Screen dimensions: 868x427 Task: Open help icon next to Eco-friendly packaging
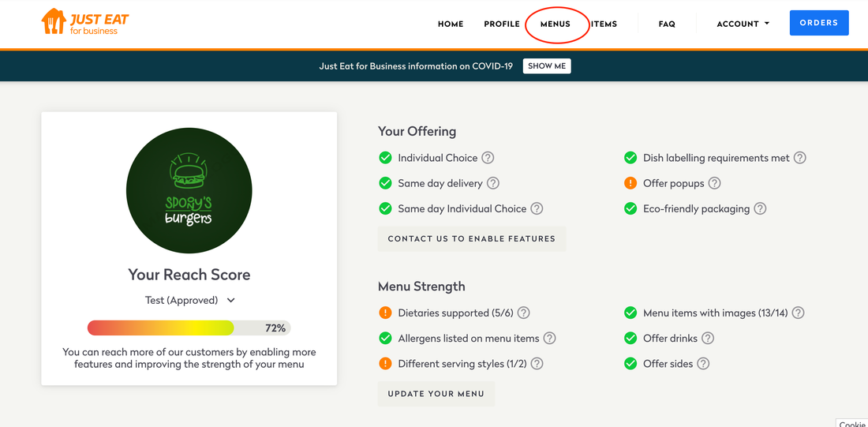pyautogui.click(x=761, y=209)
